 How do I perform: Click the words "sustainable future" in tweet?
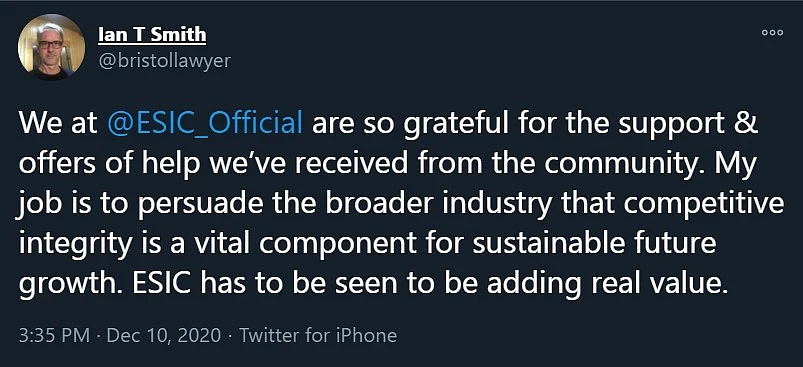click(x=594, y=244)
